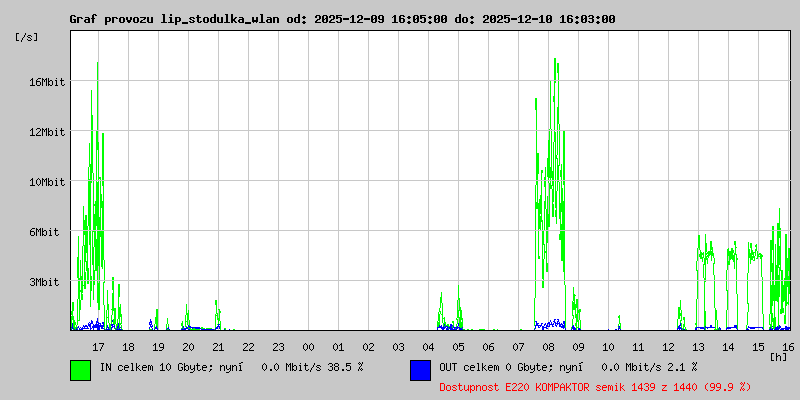This screenshot has width=800, height=400.
Task: Click the '12' hour label on x-axis
Action: pyautogui.click(x=668, y=347)
